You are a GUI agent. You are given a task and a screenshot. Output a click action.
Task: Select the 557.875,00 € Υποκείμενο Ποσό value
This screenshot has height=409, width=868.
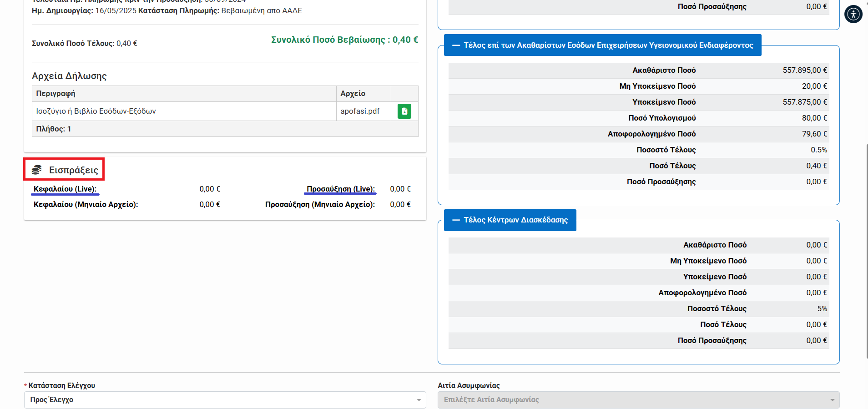(805, 102)
